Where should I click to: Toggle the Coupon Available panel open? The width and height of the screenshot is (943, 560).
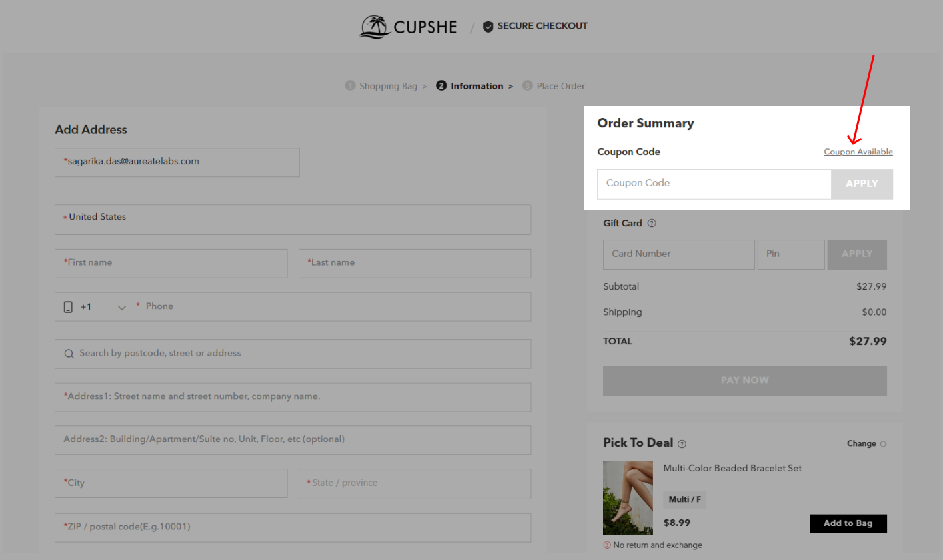(858, 152)
